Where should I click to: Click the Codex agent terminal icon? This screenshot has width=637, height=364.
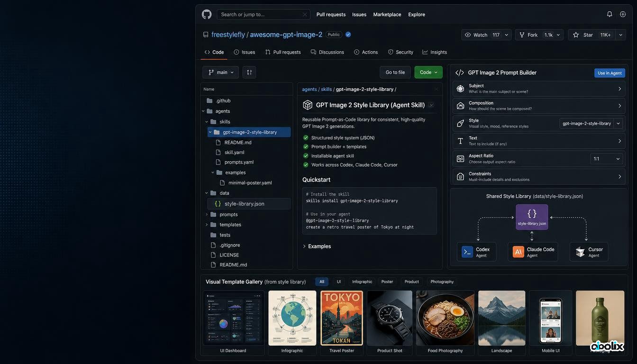(467, 252)
